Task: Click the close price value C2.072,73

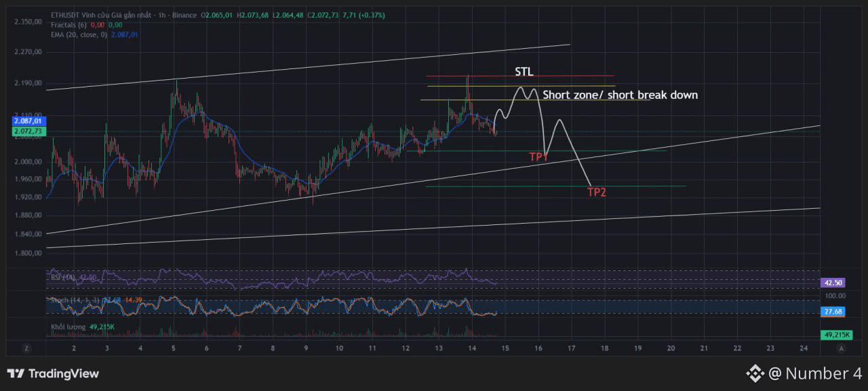Action: click(x=323, y=15)
